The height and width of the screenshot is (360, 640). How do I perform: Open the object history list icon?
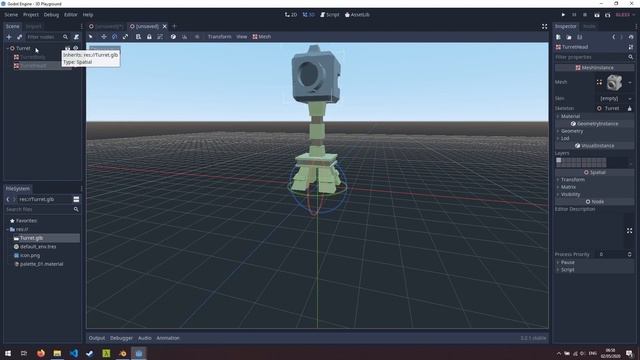pyautogui.click(x=631, y=37)
